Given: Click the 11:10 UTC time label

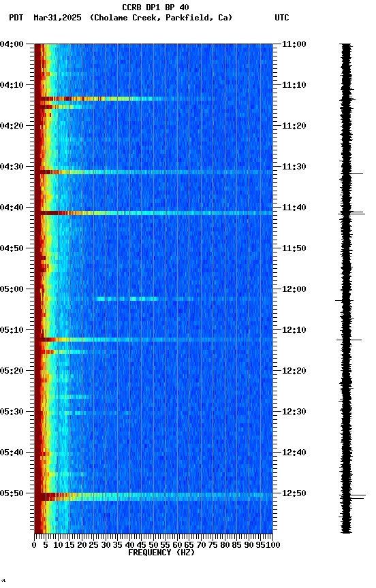Looking at the screenshot, I should pyautogui.click(x=294, y=85).
